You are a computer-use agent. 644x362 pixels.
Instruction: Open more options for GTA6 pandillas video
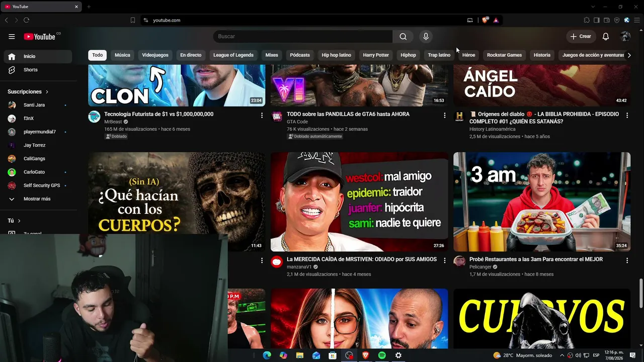click(x=444, y=116)
